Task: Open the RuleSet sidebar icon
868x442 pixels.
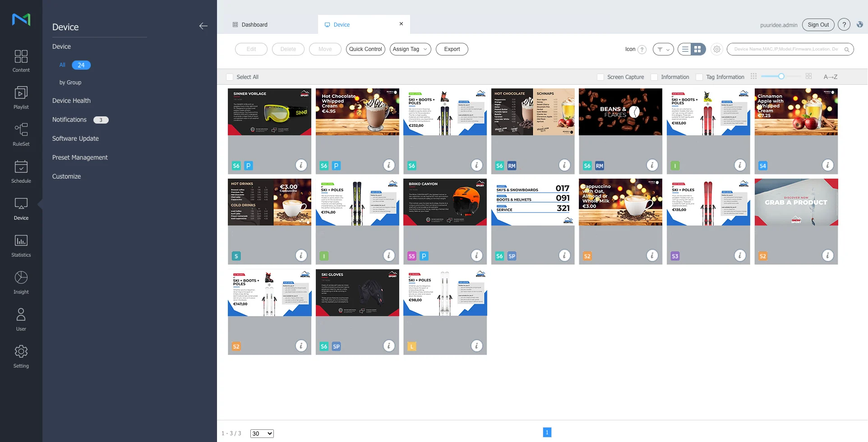Action: (x=21, y=135)
